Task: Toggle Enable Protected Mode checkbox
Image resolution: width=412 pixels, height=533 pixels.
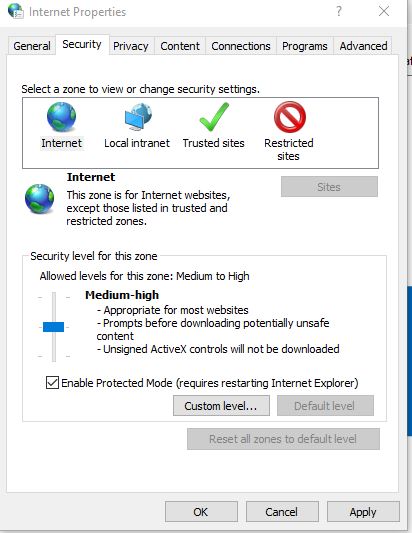Action: (52, 382)
